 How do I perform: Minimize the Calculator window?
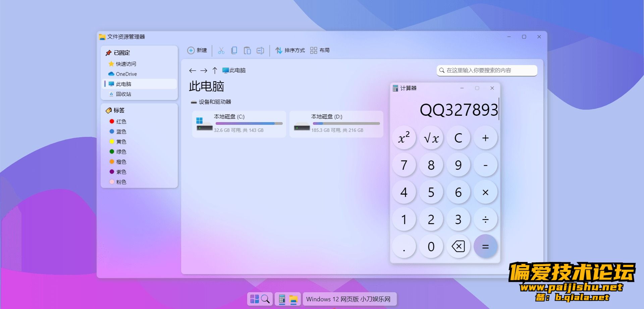[x=462, y=88]
